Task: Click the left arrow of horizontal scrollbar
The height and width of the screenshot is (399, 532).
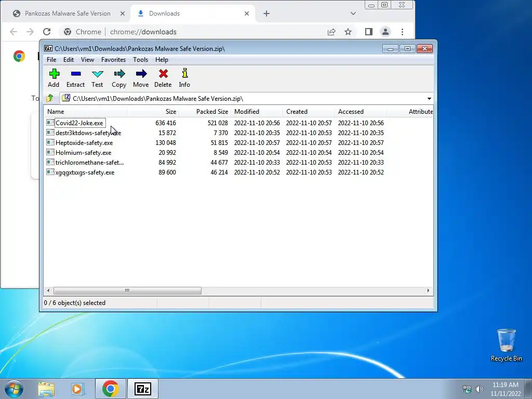Action: point(48,291)
